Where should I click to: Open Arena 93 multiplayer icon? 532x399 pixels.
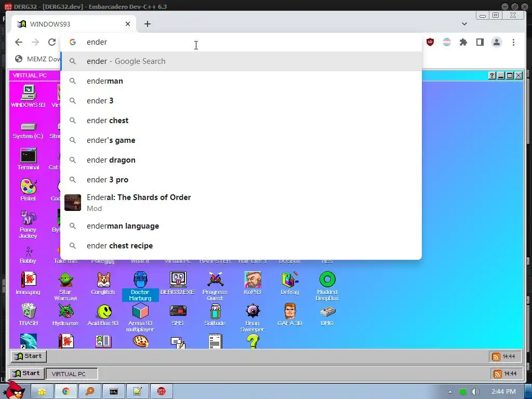140,317
